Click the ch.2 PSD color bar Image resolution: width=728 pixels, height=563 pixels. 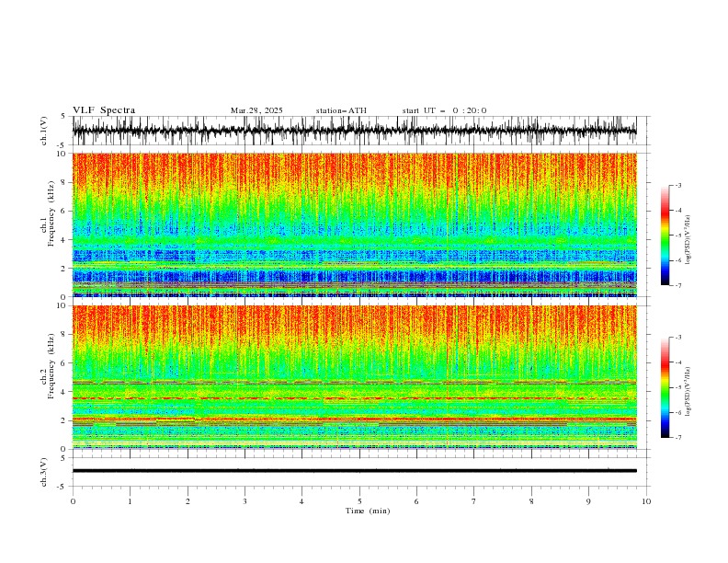(x=665, y=387)
